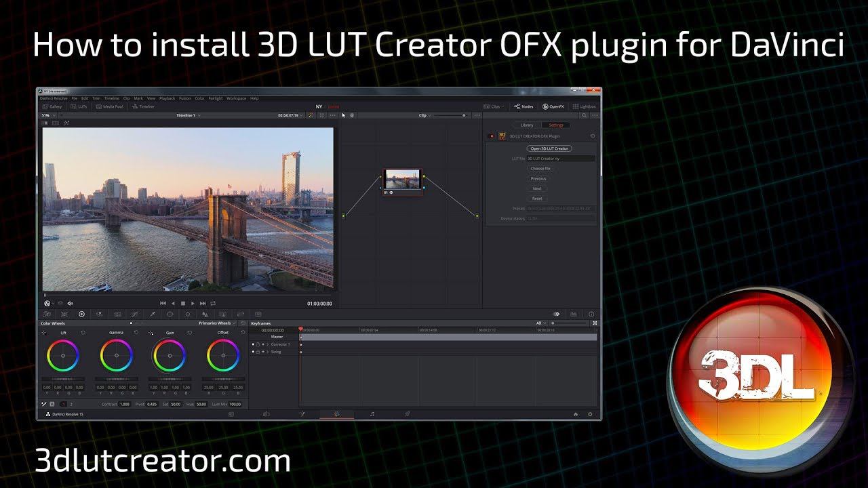Open the Fairlight page music icon
The width and height of the screenshot is (868, 488).
coord(372,413)
